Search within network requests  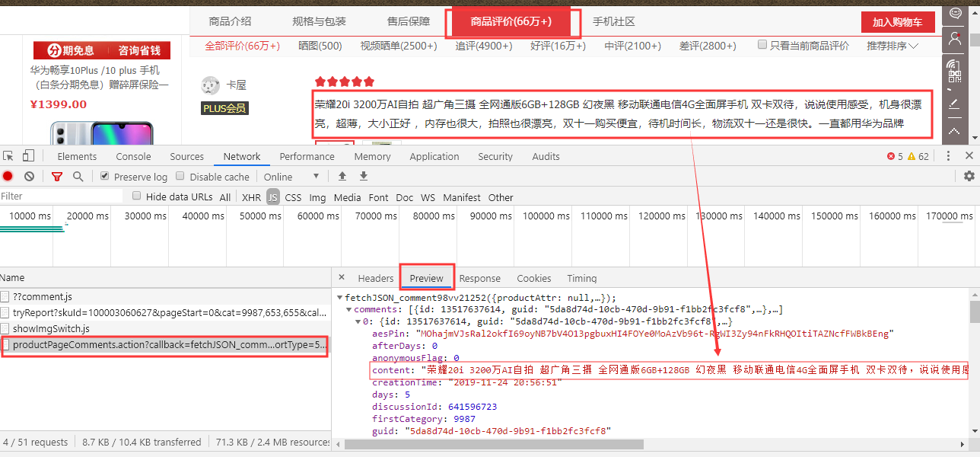coord(78,176)
